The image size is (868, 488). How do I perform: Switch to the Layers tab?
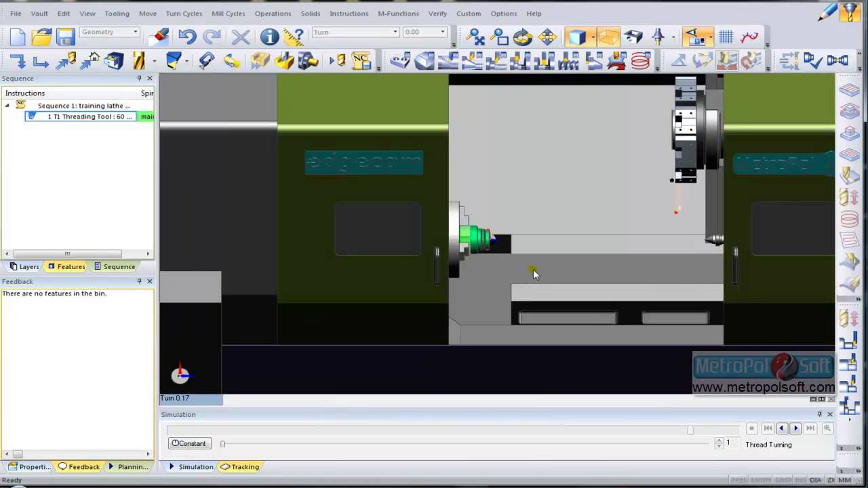click(x=24, y=266)
